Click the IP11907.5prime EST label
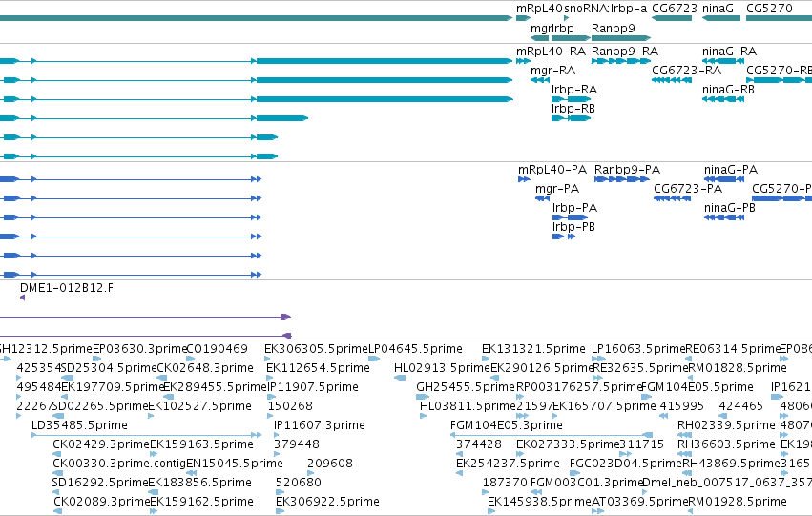Viewport: 812px width, 516px height. coord(313,387)
